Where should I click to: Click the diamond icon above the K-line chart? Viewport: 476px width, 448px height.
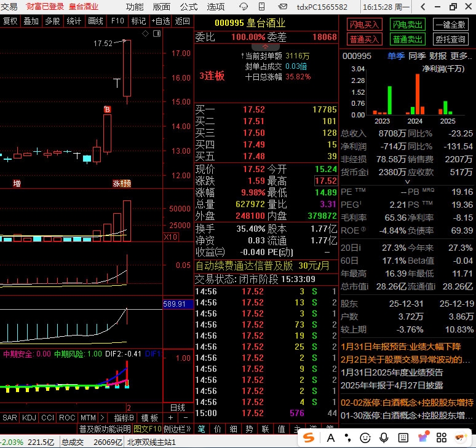145,34
